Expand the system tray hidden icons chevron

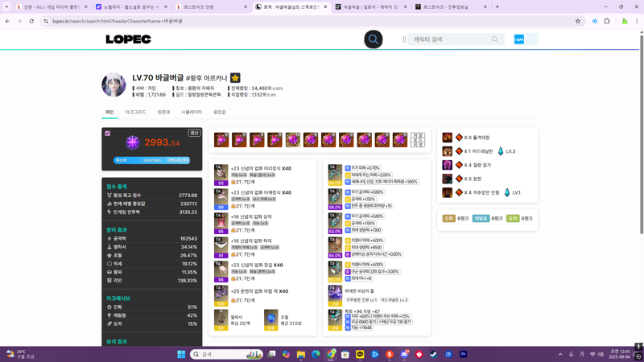560,354
